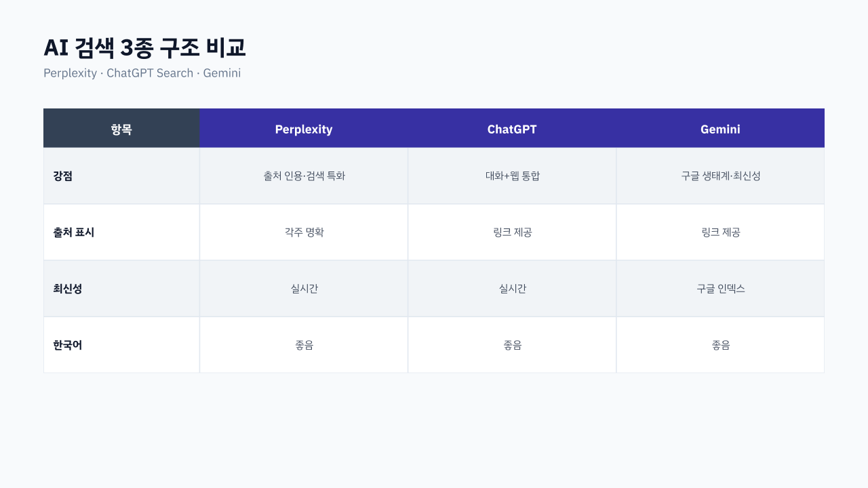Click 링크 제공 in the Gemini column
The height and width of the screenshot is (488, 868).
tap(720, 232)
